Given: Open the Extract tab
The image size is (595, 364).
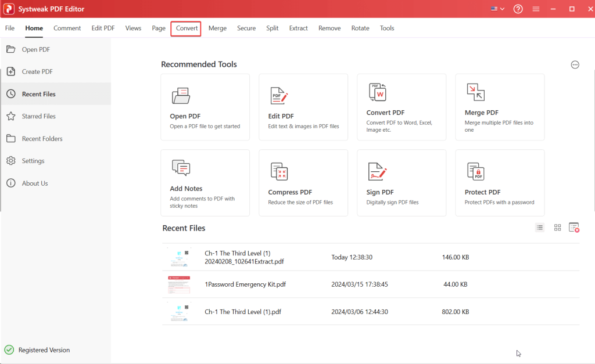Looking at the screenshot, I should click(x=298, y=28).
